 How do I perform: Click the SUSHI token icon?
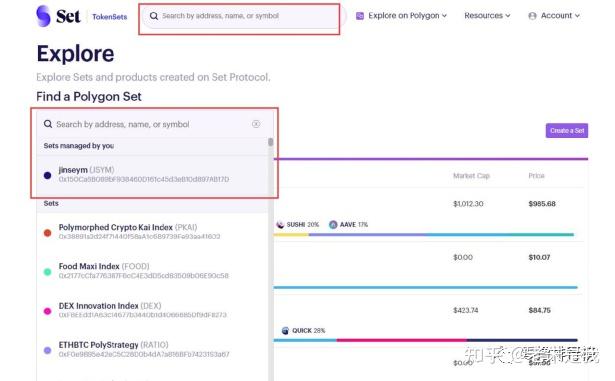click(280, 224)
